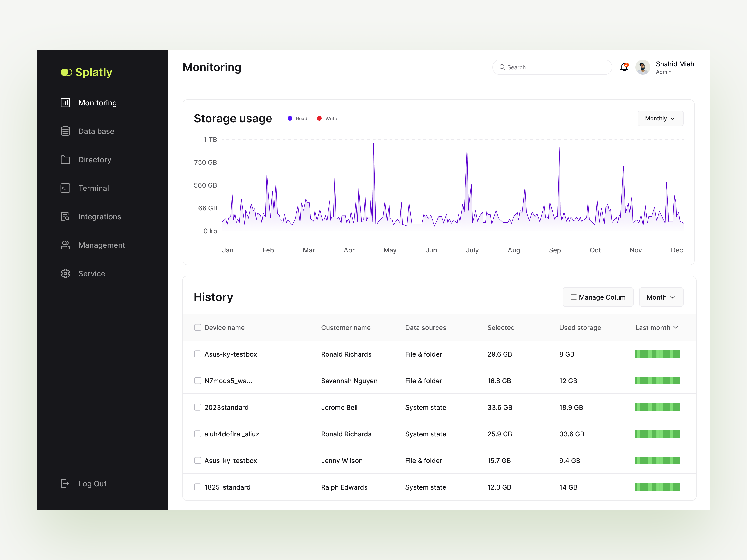
Task: Click the notification bell icon
Action: point(624,67)
